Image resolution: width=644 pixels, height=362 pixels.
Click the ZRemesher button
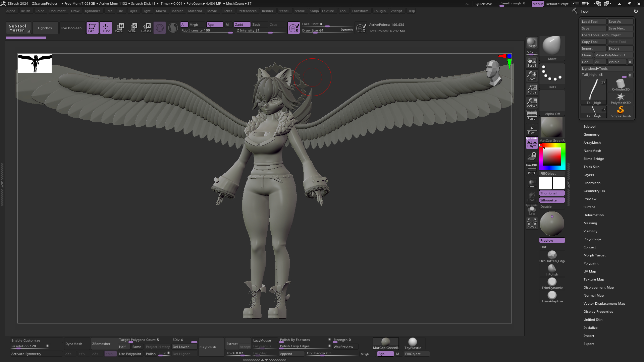101,344
